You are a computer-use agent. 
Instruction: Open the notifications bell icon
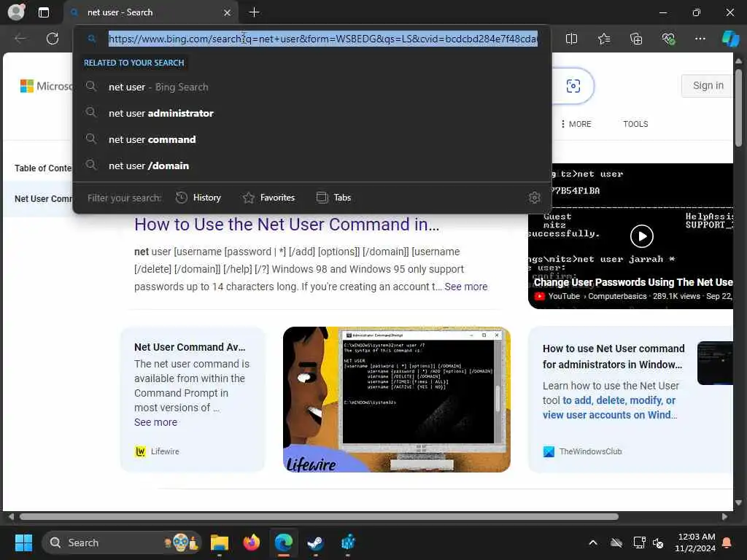(x=727, y=542)
